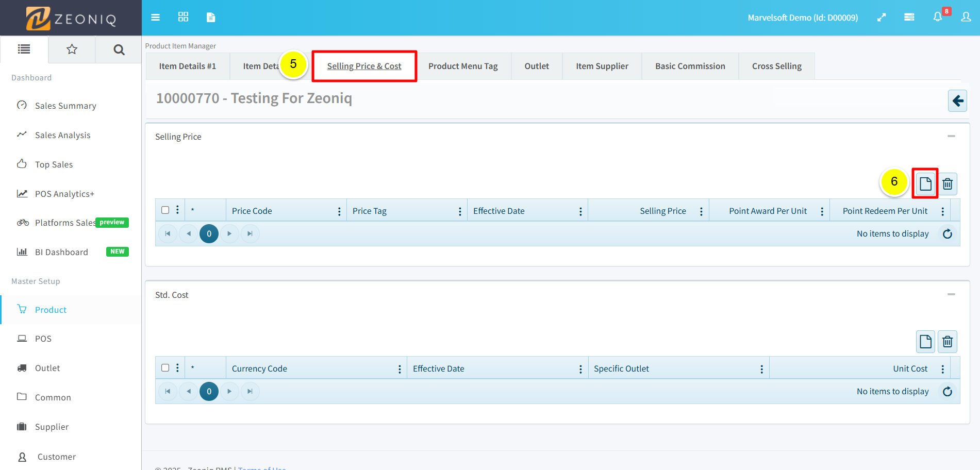Viewport: 980px width, 470px height.
Task: Open the Outlet tab
Action: click(537, 66)
